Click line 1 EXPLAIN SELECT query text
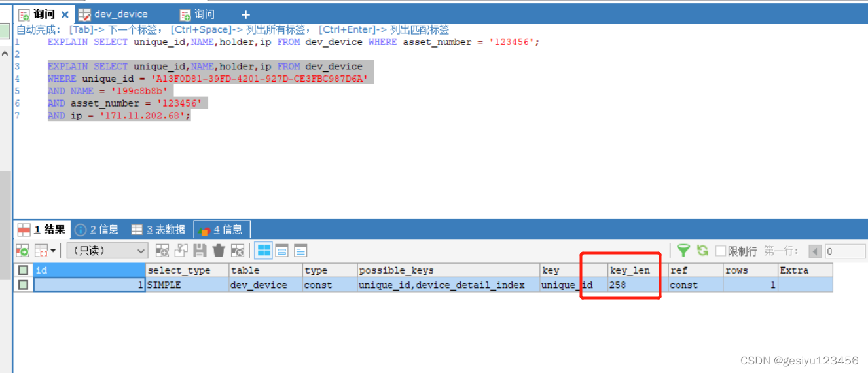This screenshot has width=868, height=373. coord(293,42)
